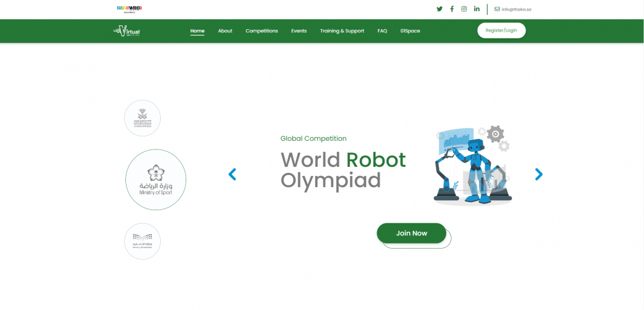This screenshot has width=644, height=310.
Task: Select the Ministry of Sport logo circle
Action: (156, 179)
